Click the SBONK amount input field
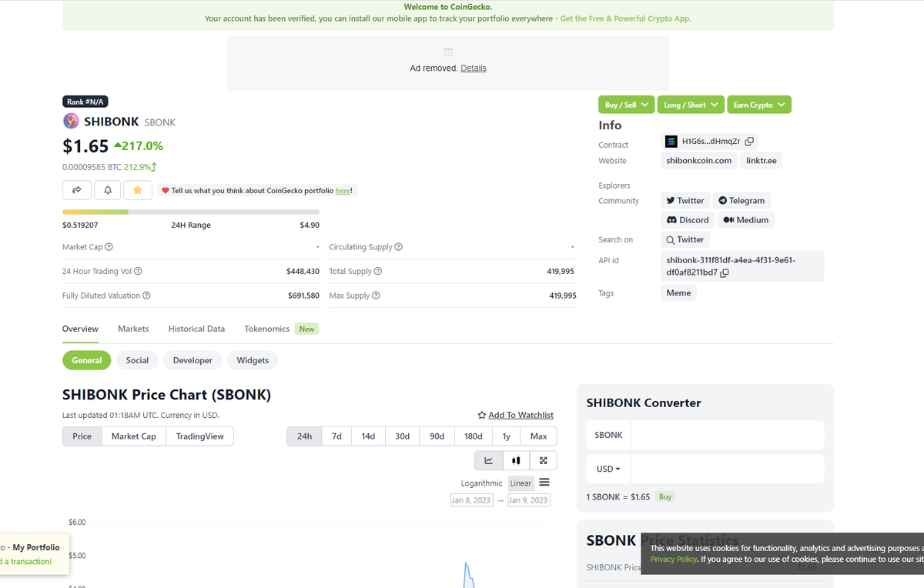924x588 pixels. tap(727, 435)
